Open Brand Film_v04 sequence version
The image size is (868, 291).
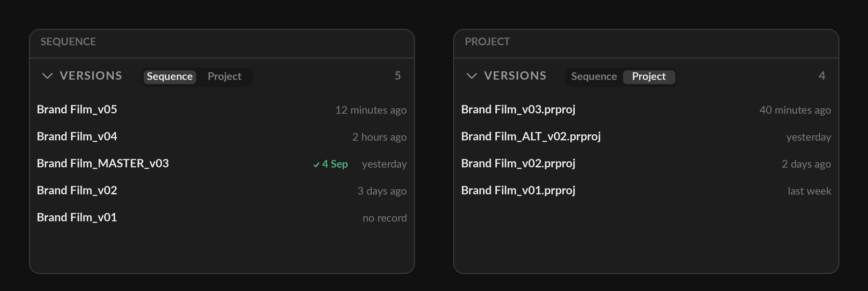(222, 137)
